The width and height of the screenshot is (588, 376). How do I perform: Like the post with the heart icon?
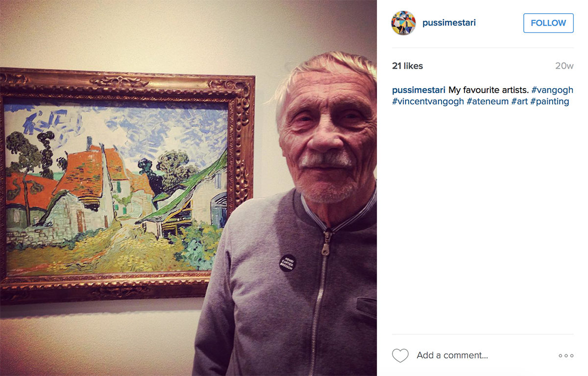point(400,355)
